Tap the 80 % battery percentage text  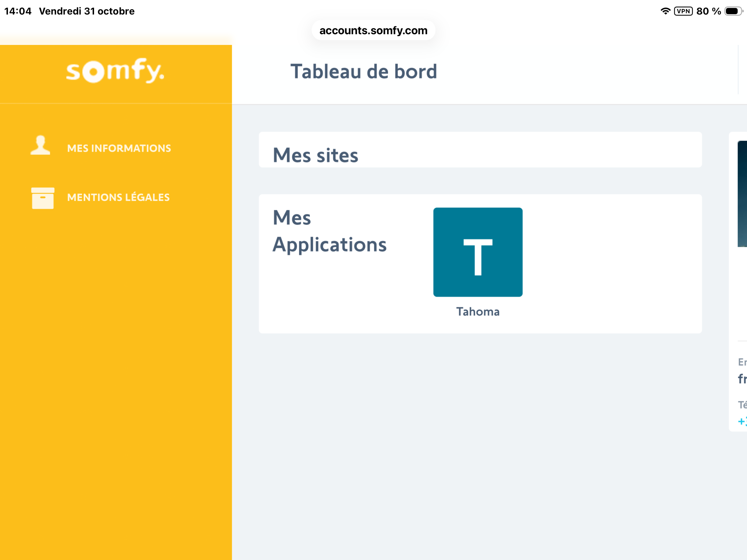click(x=708, y=11)
